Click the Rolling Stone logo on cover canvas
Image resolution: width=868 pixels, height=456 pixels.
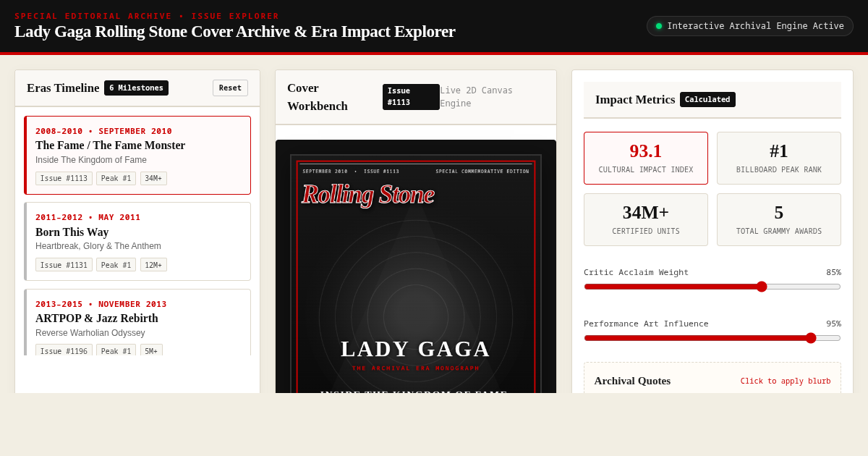click(367, 194)
